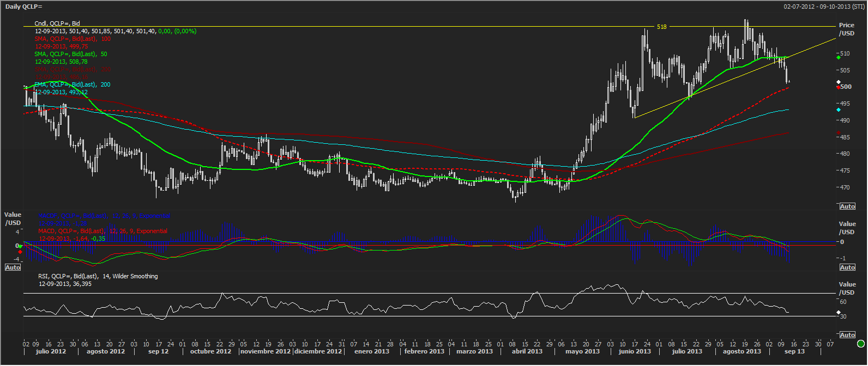Select the EMA 200 cyan legend label

pyautogui.click(x=73, y=84)
